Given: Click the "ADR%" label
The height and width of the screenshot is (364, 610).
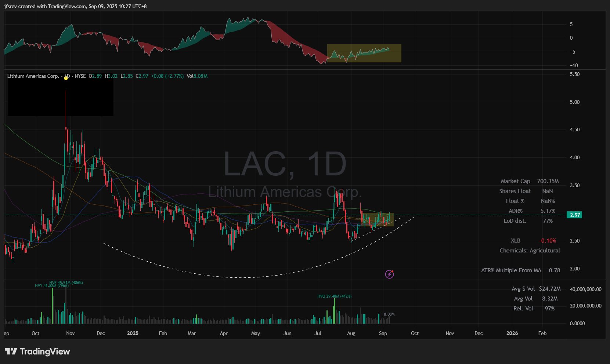Looking at the screenshot, I should (x=515, y=211).
